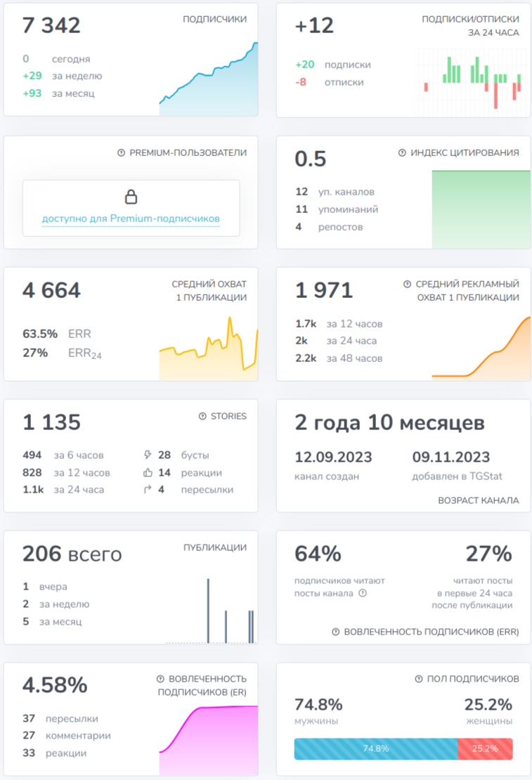Click the blue 74.8% men bar segment
The image size is (532, 780).
point(376,748)
